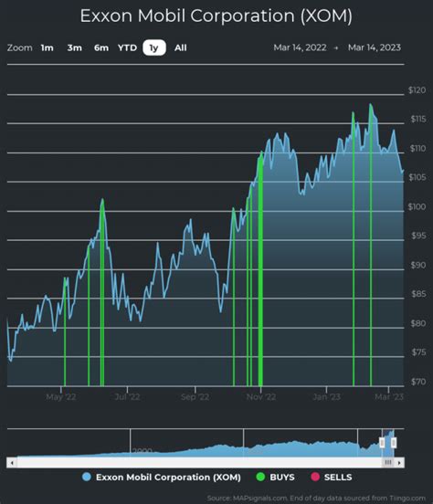Select the 3m zoom range
The width and height of the screenshot is (433, 504).
point(74,47)
